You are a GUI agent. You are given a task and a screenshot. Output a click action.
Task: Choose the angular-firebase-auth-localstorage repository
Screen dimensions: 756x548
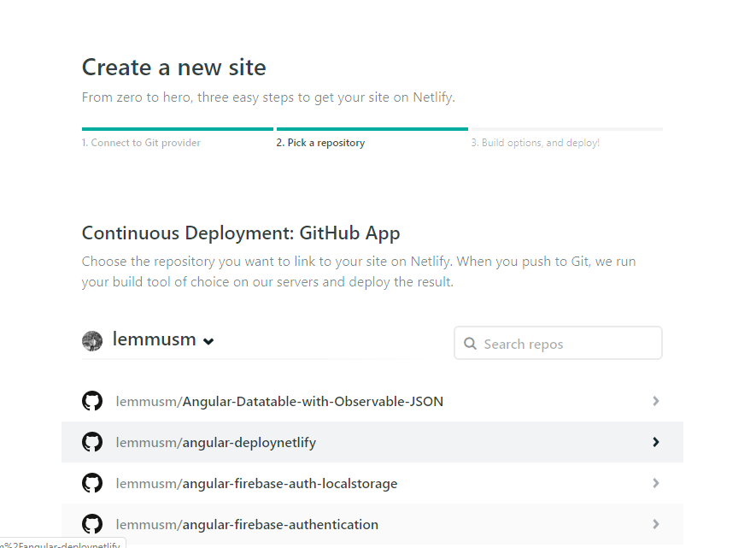click(256, 483)
